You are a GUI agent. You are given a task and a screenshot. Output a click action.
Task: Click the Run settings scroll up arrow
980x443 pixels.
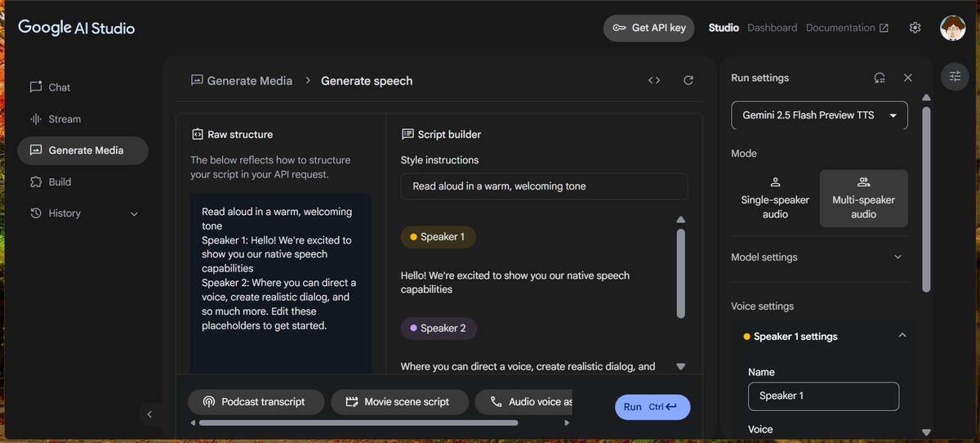[926, 97]
